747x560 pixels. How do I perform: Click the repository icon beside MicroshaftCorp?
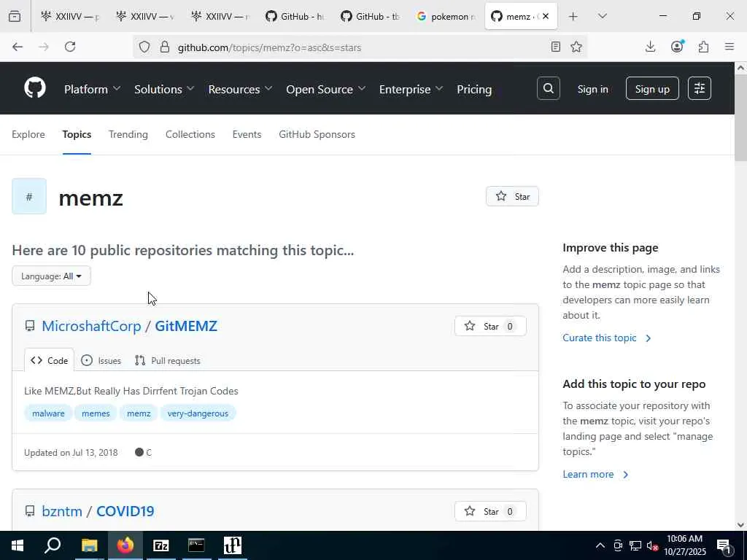(29, 326)
